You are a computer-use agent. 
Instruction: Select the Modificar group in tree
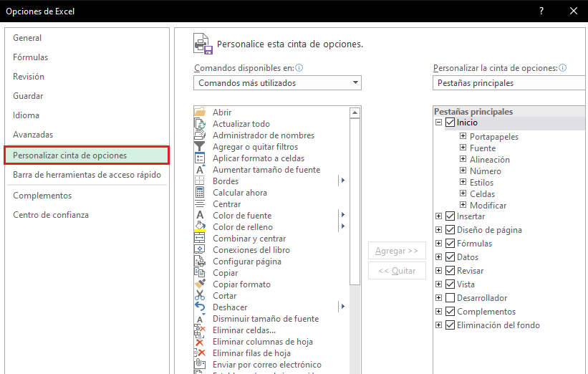pos(488,206)
